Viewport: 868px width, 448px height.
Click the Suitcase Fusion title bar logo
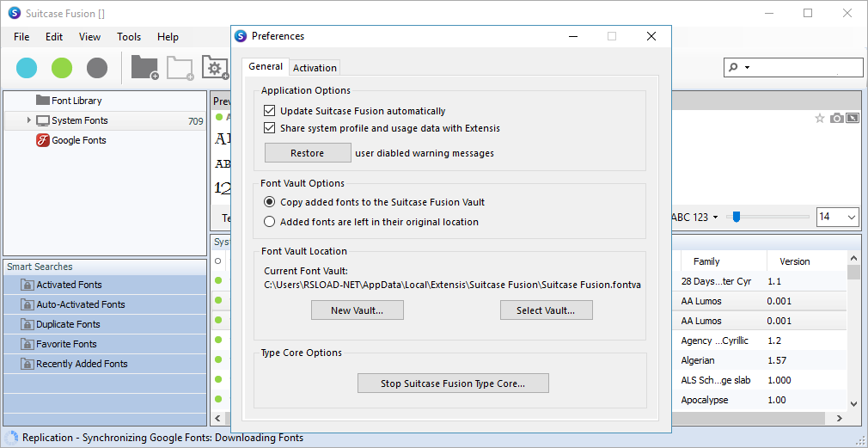(15, 13)
